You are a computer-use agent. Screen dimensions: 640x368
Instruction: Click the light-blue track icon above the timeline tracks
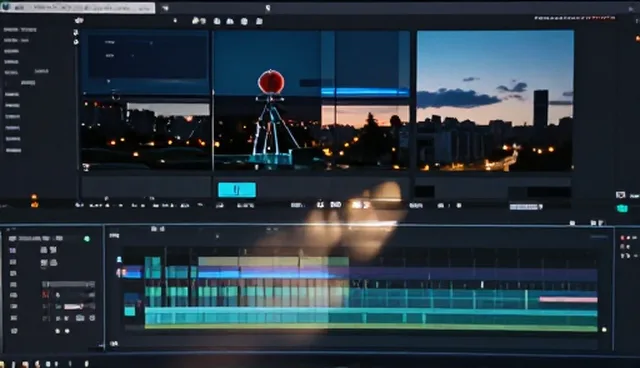pos(119,259)
